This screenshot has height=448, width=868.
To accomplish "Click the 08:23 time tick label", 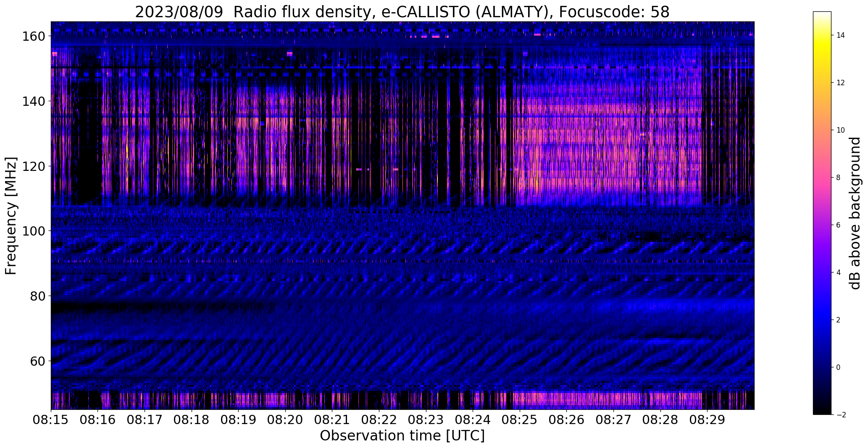I will (x=426, y=420).
